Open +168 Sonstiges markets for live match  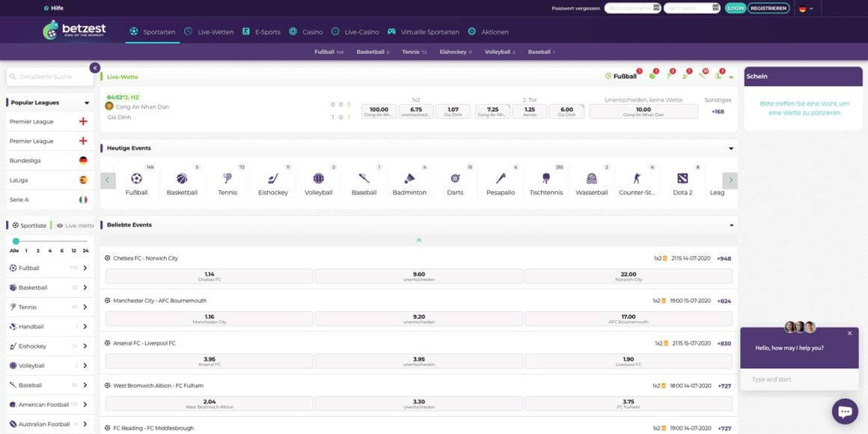pos(718,111)
